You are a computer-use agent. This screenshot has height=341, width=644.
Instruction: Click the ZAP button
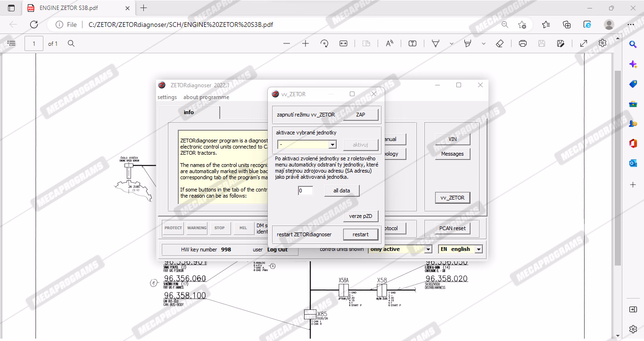(x=361, y=115)
